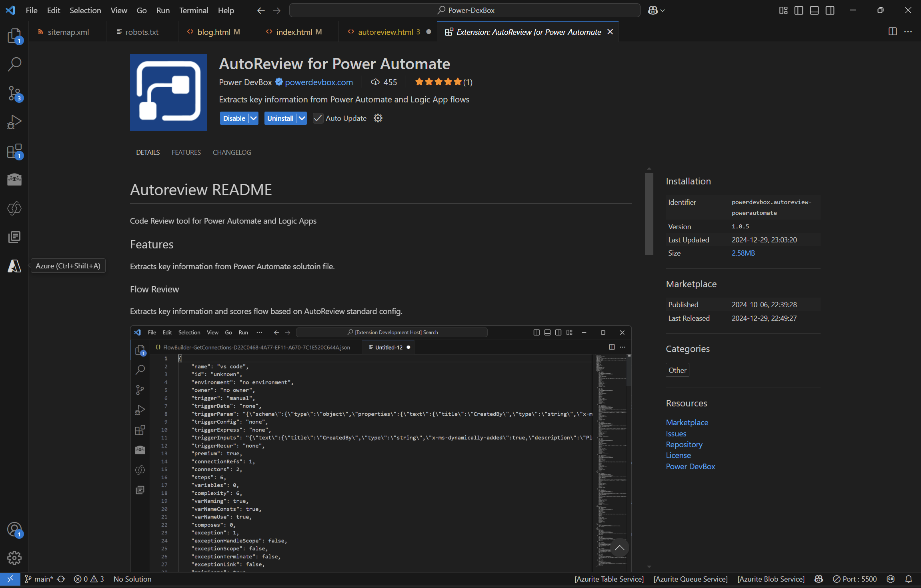Open Run and Debug view
921x588 pixels.
pos(14,122)
